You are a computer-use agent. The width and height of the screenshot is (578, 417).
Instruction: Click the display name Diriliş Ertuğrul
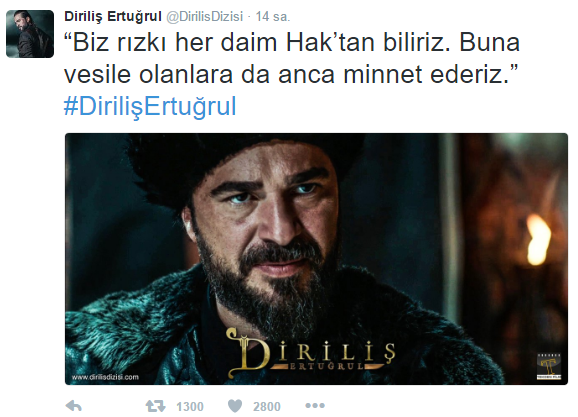click(113, 16)
